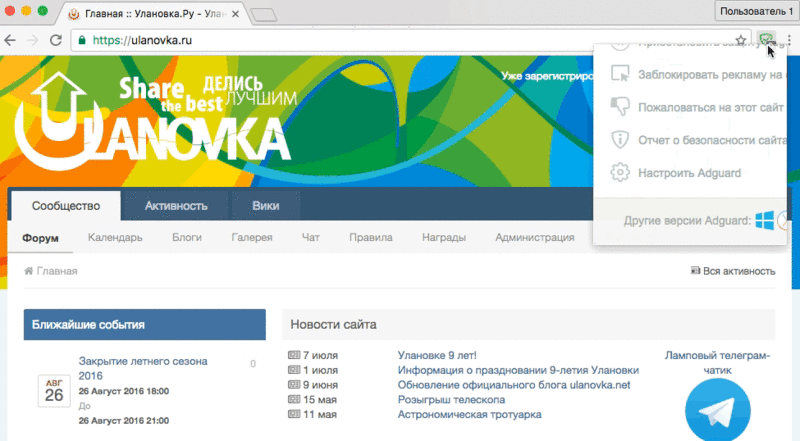The height and width of the screenshot is (441, 800).
Task: Click the URL address field
Action: [x=400, y=41]
